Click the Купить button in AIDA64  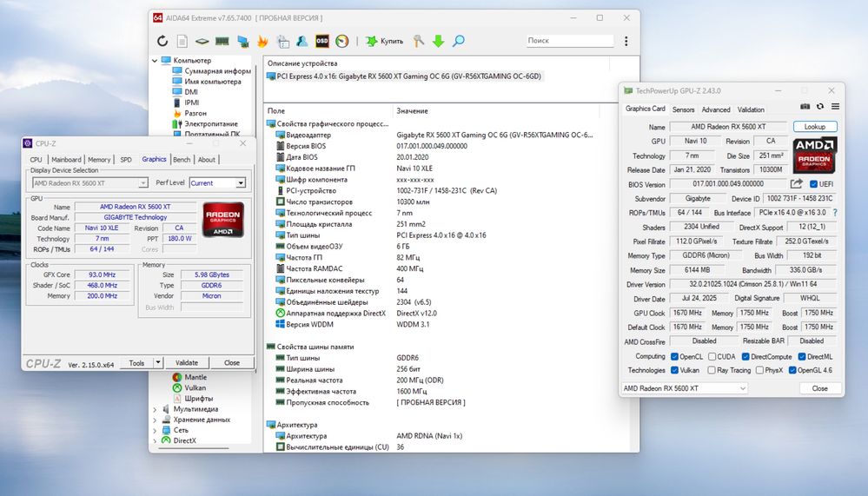[x=384, y=41]
